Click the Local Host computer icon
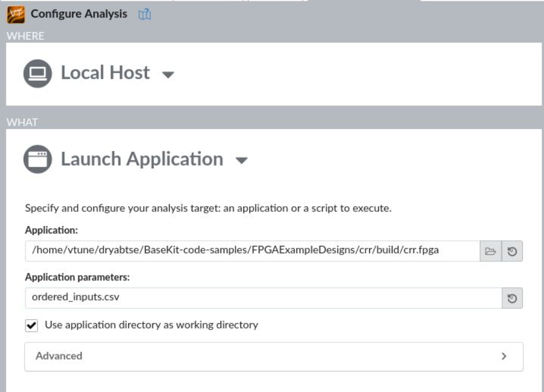 pyautogui.click(x=37, y=73)
